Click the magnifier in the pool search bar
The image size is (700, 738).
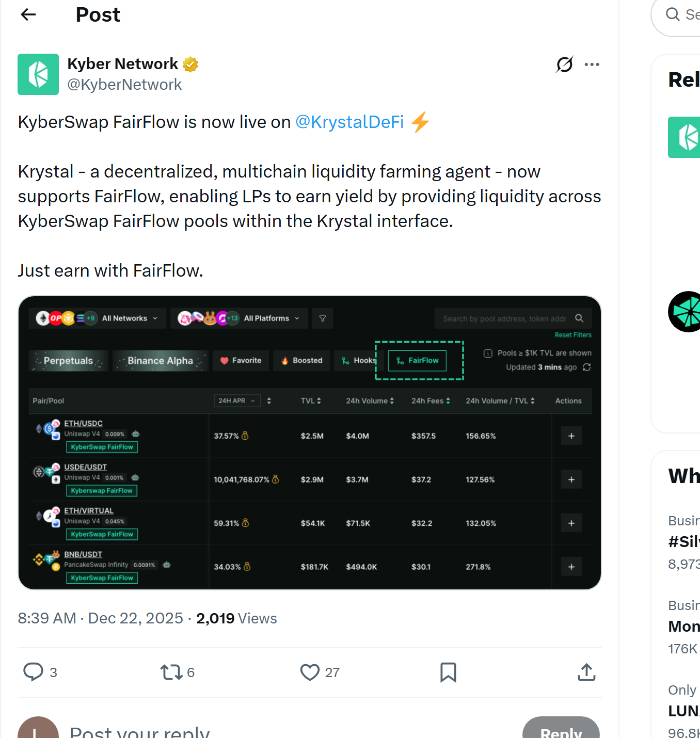(x=580, y=318)
